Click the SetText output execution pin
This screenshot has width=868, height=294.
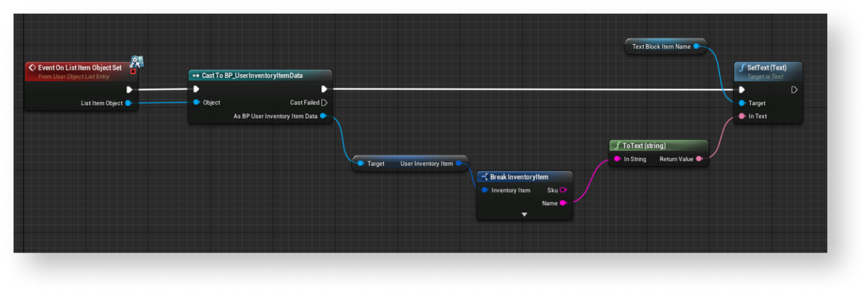pos(794,90)
